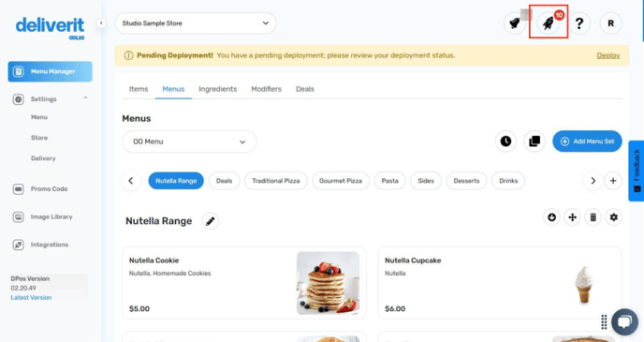The image size is (644, 342).
Task: Click the Nutella Cookie item title
Action: pos(154,260)
